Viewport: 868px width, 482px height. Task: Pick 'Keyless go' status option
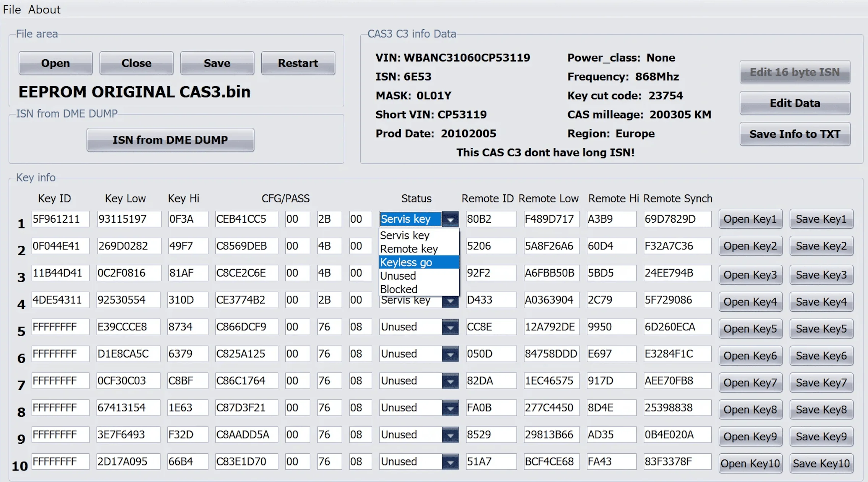pos(419,262)
